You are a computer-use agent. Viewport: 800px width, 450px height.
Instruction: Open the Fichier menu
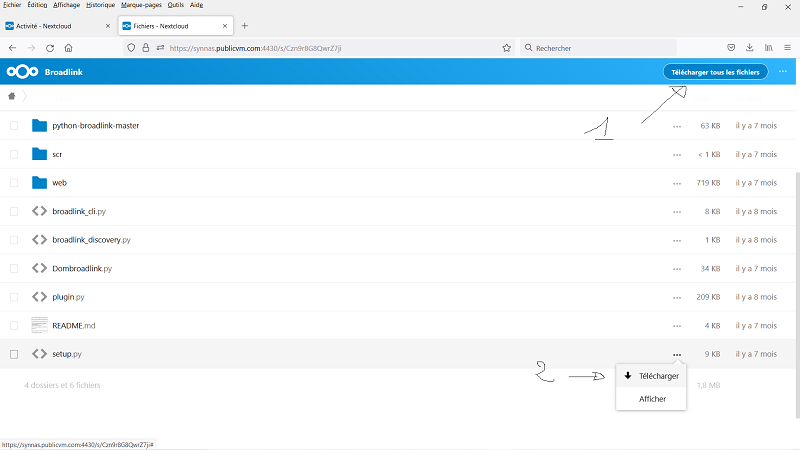click(12, 5)
